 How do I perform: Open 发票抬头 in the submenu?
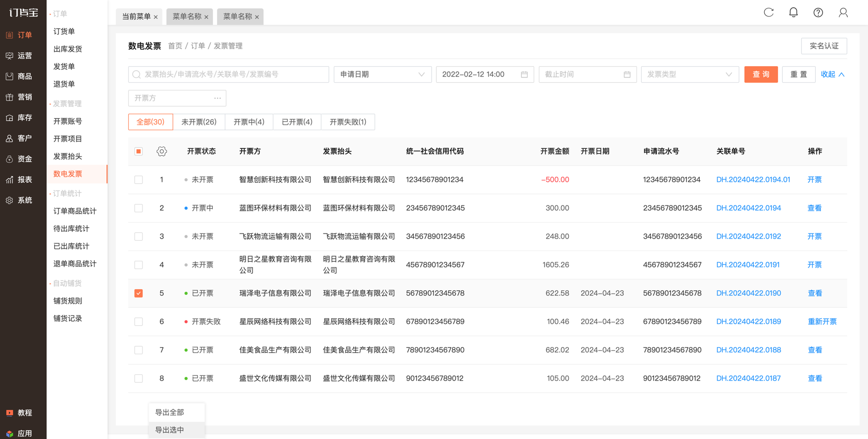[68, 156]
